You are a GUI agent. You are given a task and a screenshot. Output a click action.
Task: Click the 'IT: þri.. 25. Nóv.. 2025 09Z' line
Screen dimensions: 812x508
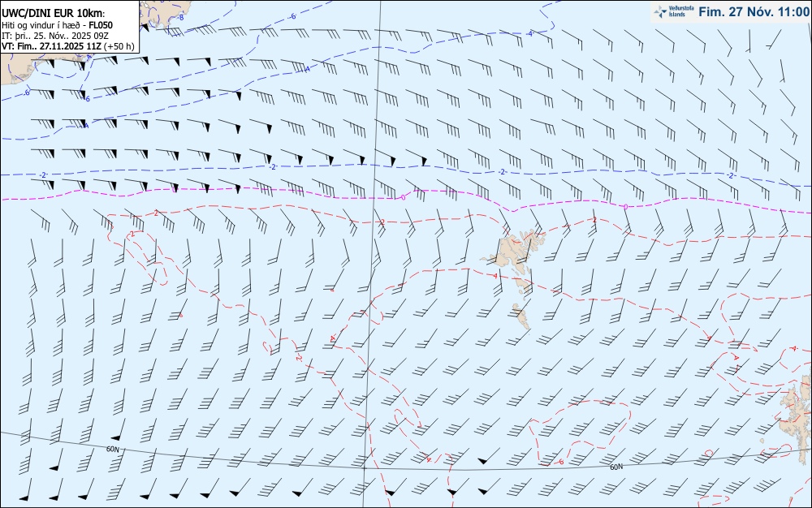pyautogui.click(x=55, y=36)
